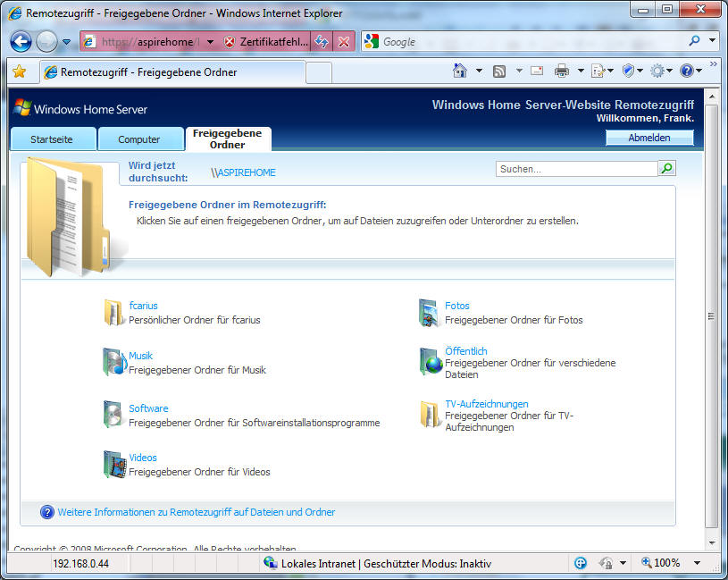Image resolution: width=728 pixels, height=580 pixels.
Task: Select the Remotezugriff - Freigegebene Ordner browser tab
Action: click(x=172, y=72)
